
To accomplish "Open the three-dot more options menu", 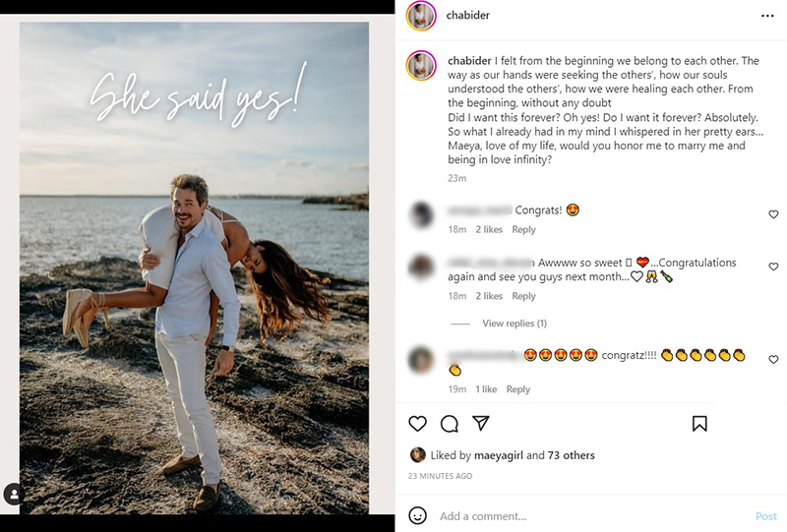I will 767,16.
